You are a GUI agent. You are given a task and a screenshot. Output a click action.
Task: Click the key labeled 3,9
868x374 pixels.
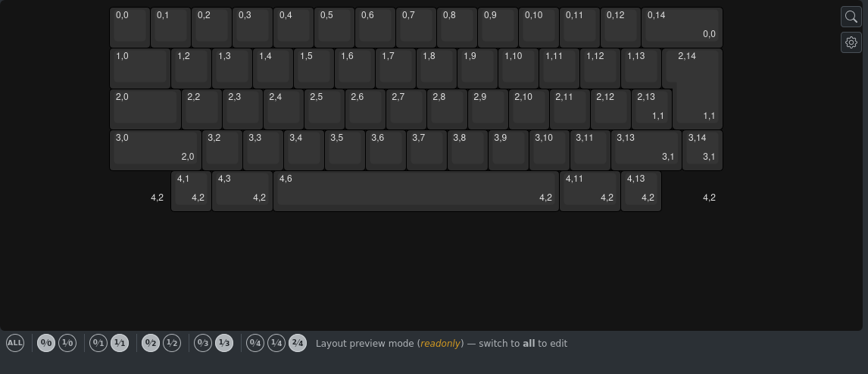pos(508,150)
